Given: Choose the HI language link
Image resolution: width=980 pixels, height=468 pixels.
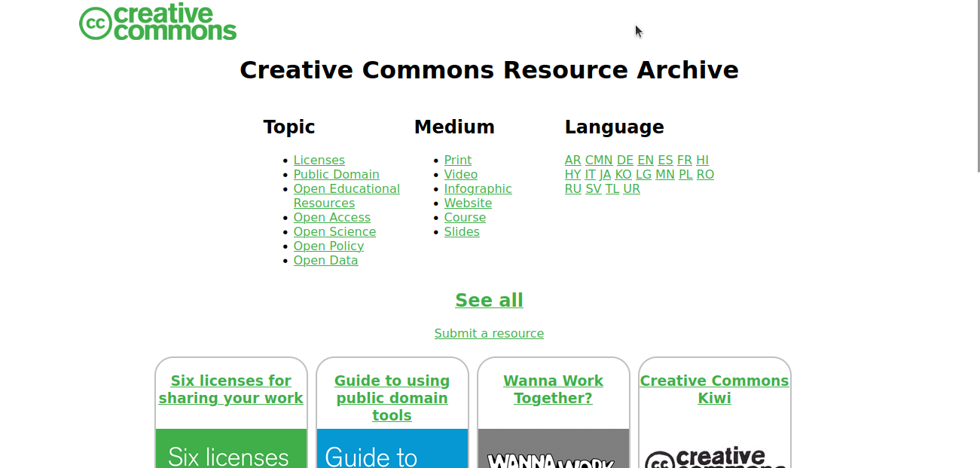Looking at the screenshot, I should click(x=702, y=160).
